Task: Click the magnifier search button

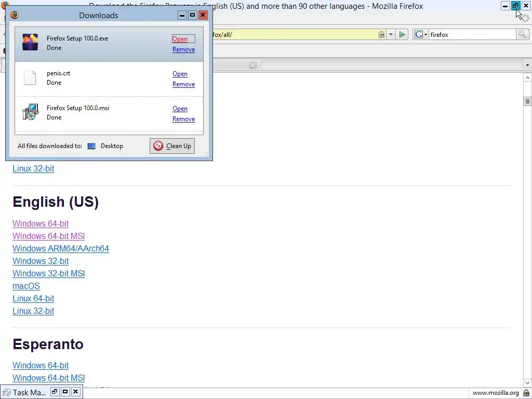Action: [522, 34]
